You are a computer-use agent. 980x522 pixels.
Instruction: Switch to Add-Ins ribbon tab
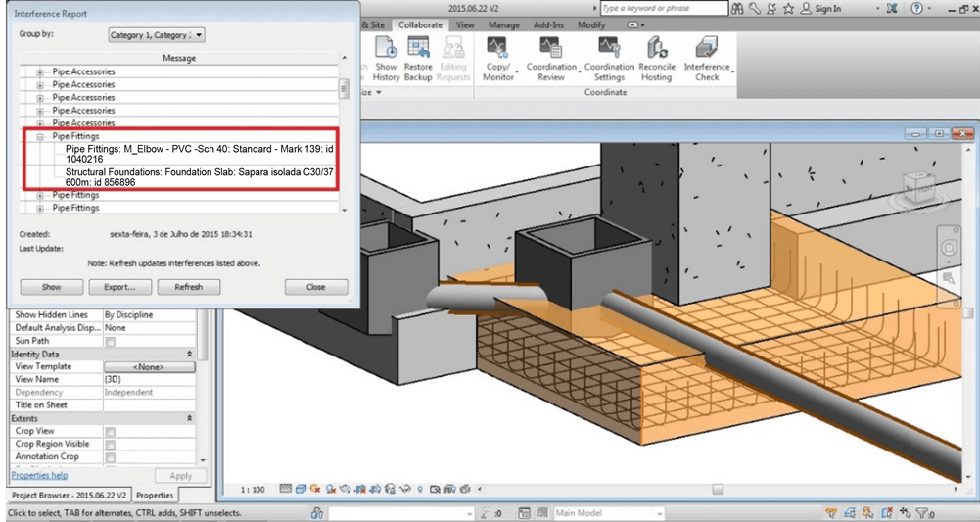(548, 25)
